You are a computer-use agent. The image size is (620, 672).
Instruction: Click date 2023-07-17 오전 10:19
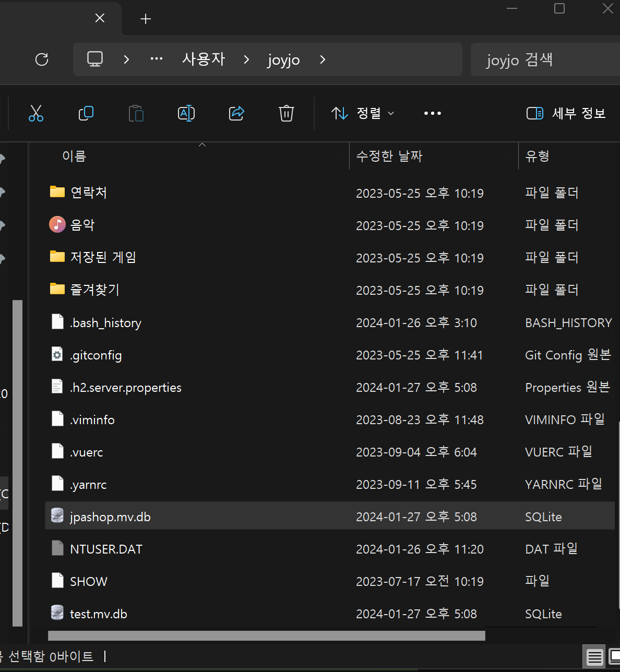pyautogui.click(x=420, y=582)
